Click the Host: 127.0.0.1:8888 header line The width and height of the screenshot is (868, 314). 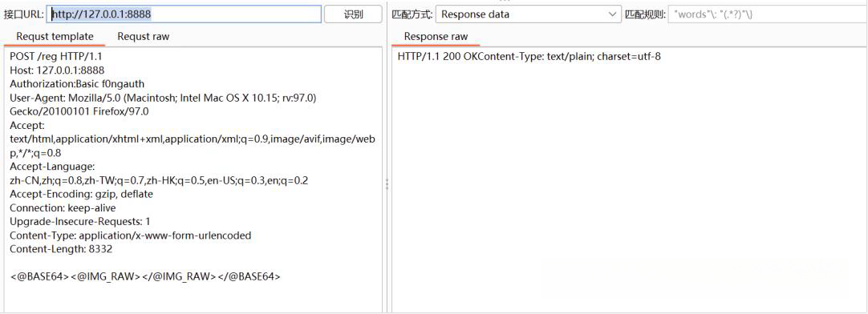pos(57,70)
